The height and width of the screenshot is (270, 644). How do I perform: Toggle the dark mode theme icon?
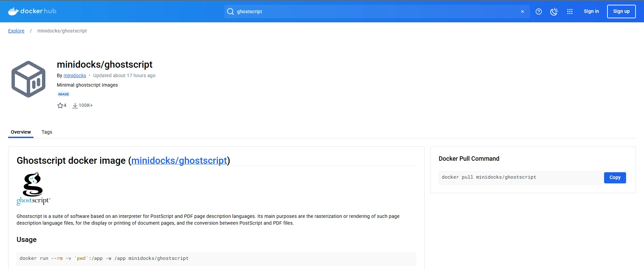tap(554, 12)
